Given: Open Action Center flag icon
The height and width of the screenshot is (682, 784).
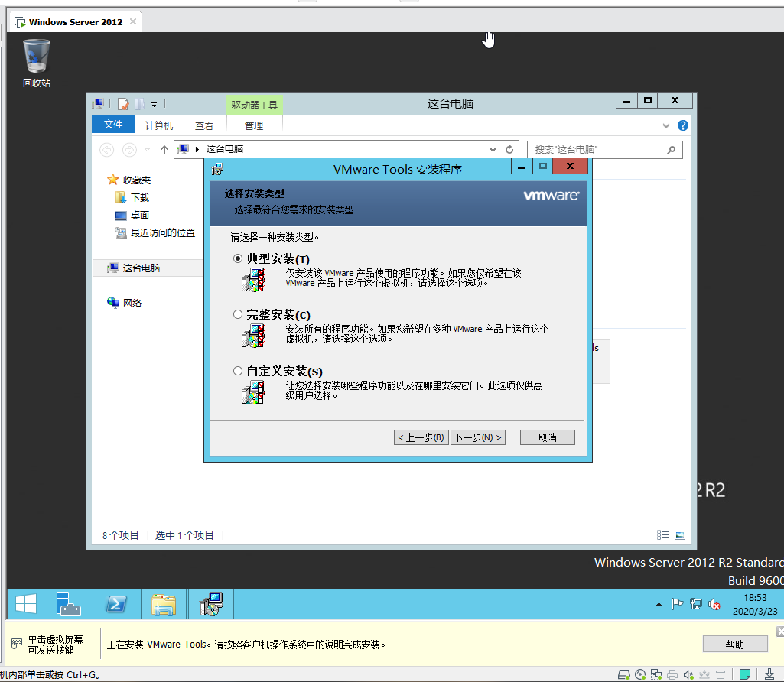Looking at the screenshot, I should 677,605.
